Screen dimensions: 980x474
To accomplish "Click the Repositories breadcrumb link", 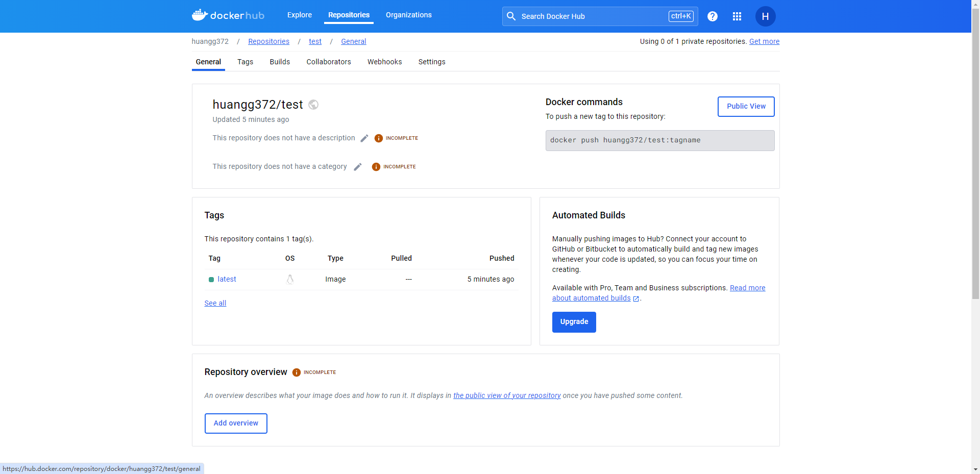I will click(268, 41).
